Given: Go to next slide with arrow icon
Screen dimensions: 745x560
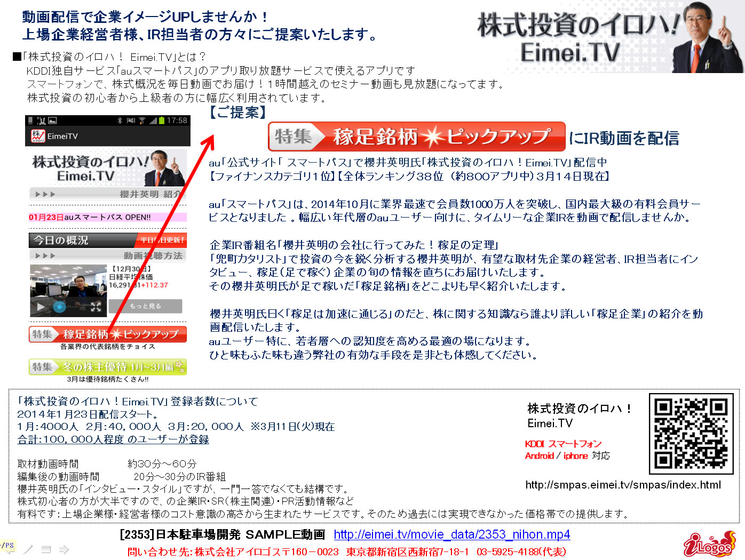Looking at the screenshot, I should coord(64,549).
